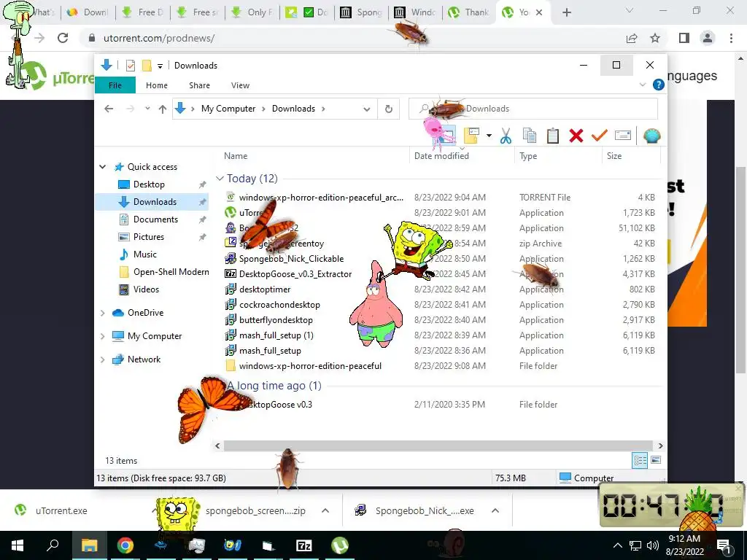Screen dimensions: 747x560
Task: Open the Share ribbon tab
Action: tap(199, 85)
